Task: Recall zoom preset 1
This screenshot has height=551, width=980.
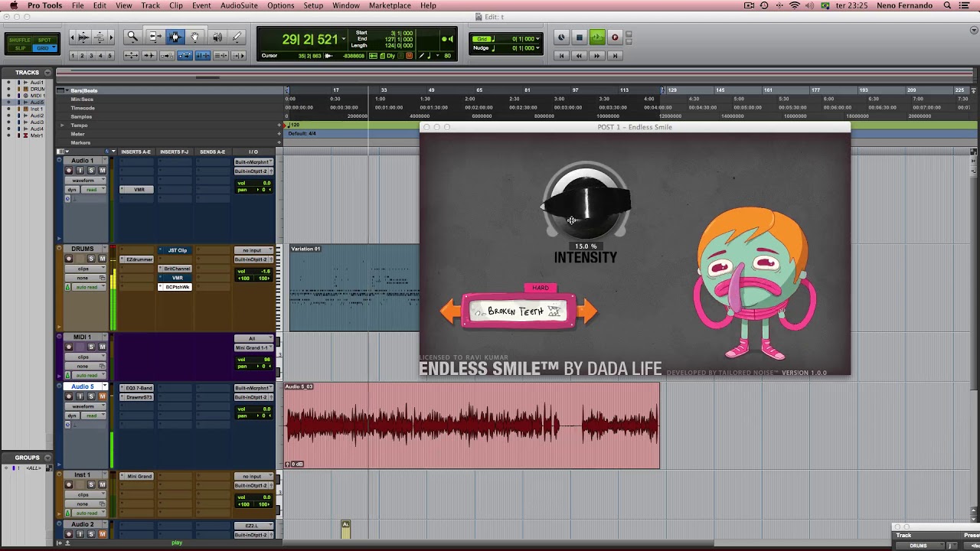Action: click(x=73, y=56)
